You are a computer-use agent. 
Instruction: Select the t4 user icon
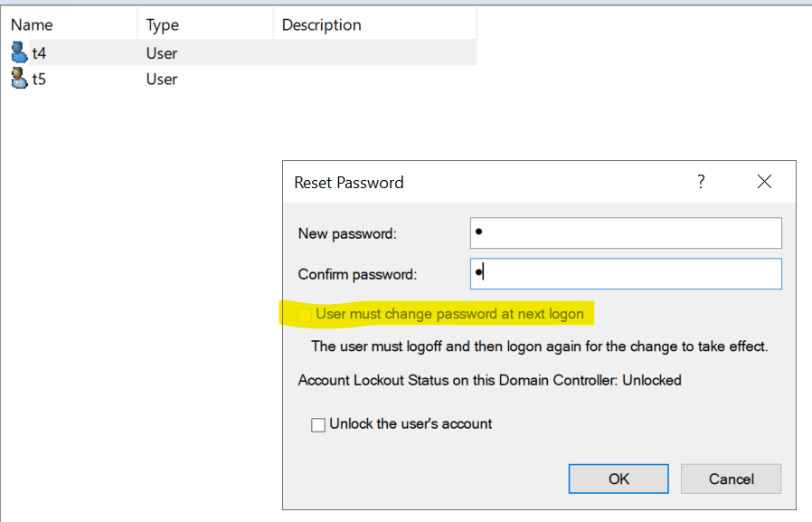[x=19, y=52]
